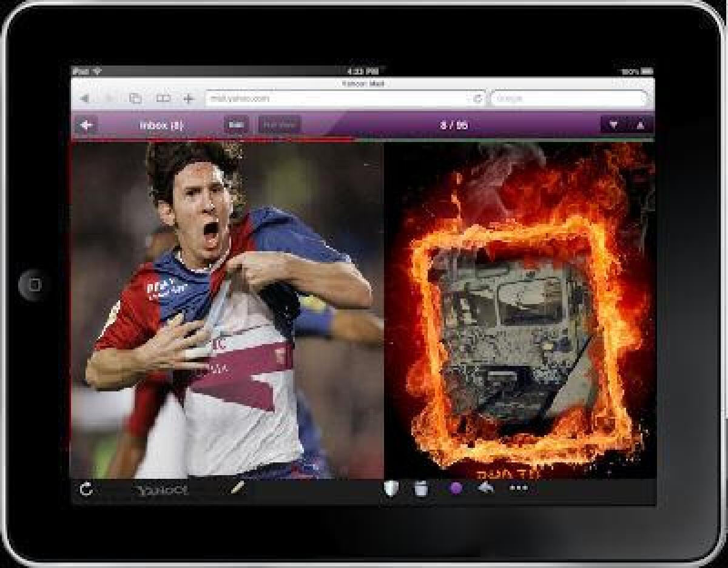Go to next message with down arrow

[x=613, y=125]
